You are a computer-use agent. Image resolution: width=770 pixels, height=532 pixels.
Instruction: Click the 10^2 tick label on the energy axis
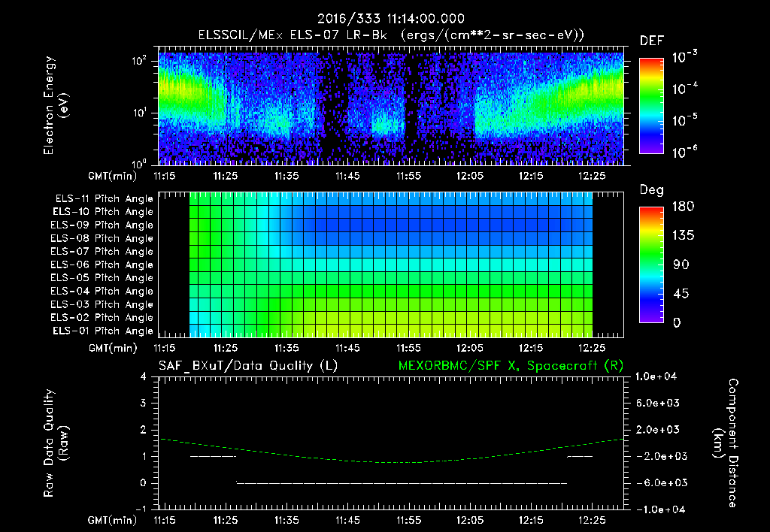coord(139,62)
